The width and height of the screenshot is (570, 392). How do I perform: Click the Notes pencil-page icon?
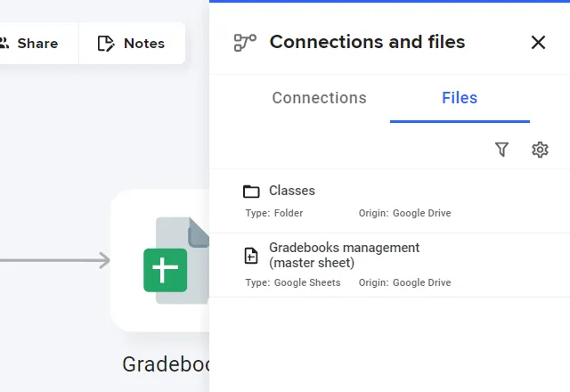[x=106, y=44]
